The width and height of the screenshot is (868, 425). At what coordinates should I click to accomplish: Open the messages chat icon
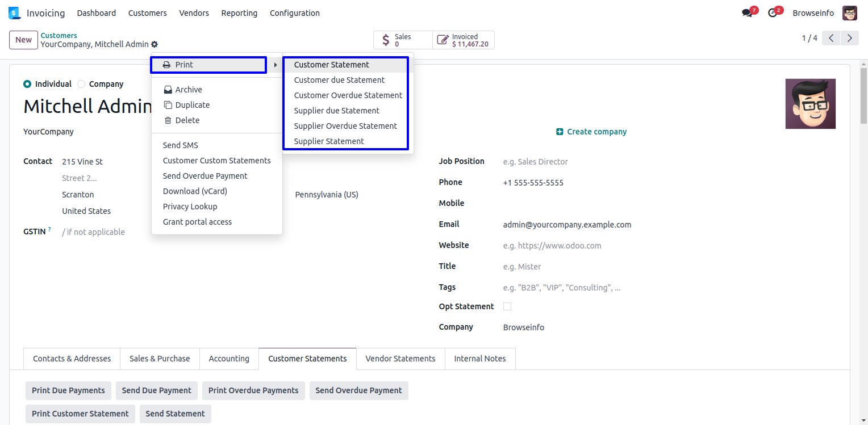coord(747,13)
